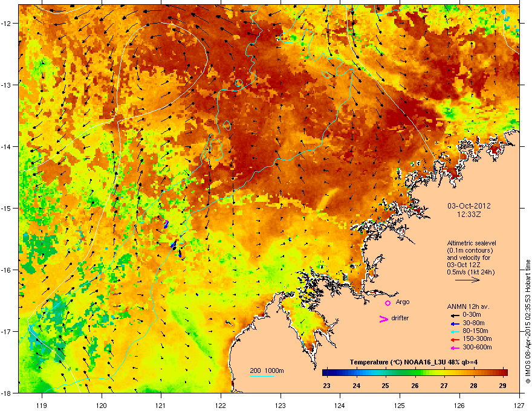Click the temperature color bar near 29
532x411 pixels.
(x=503, y=372)
